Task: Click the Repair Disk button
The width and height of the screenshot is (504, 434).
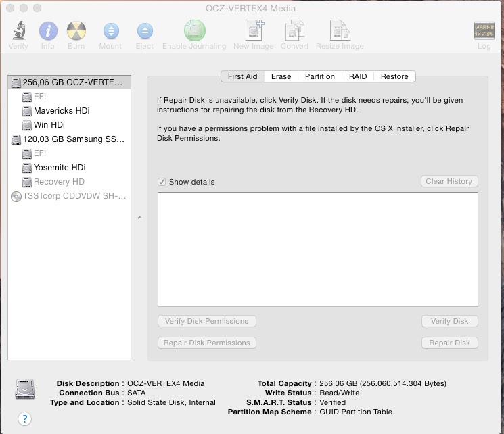Action: point(449,343)
